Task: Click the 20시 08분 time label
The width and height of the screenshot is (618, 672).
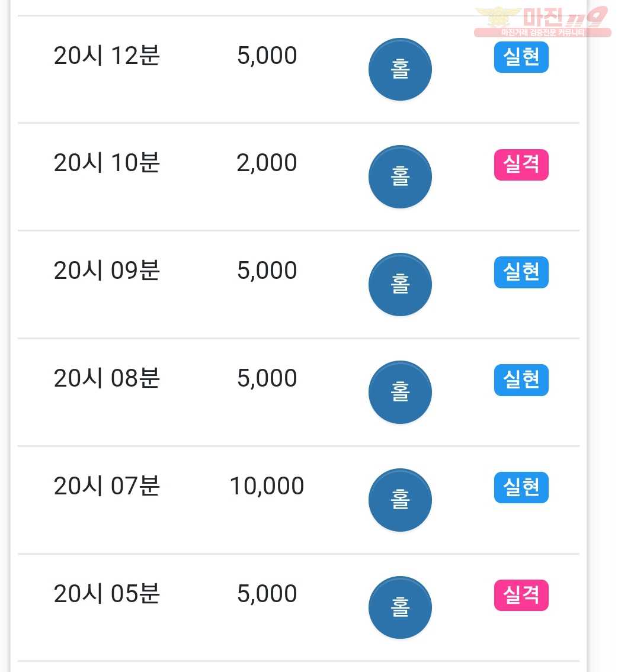Action: (x=107, y=378)
